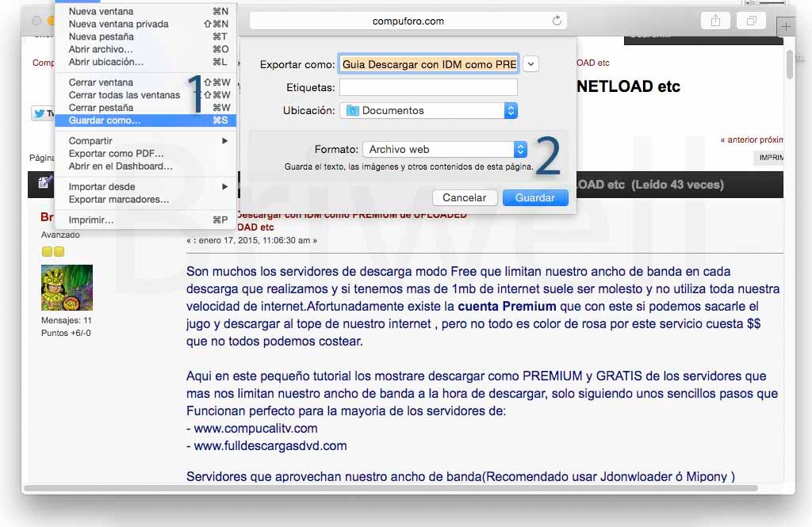Click the compuforo.com address bar
Screen dimensions: 812x527
408,21
